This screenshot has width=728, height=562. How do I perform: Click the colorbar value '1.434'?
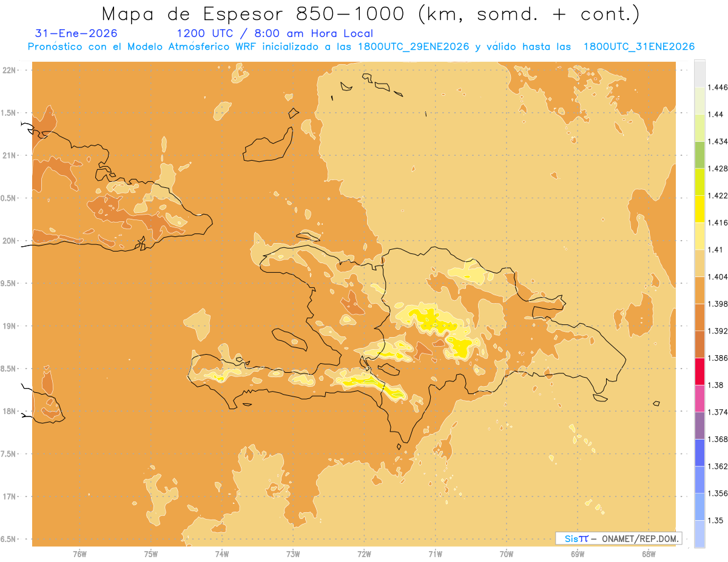718,141
